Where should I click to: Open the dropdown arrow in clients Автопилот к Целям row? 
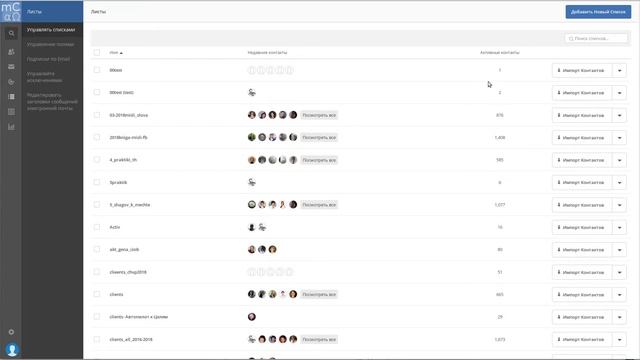pos(620,317)
